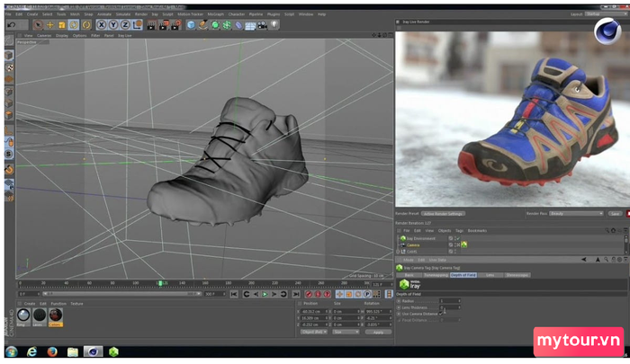Viewport: 630px width, 364px height.
Task: Open the Layout Startup dropdown
Action: pyautogui.click(x=605, y=14)
